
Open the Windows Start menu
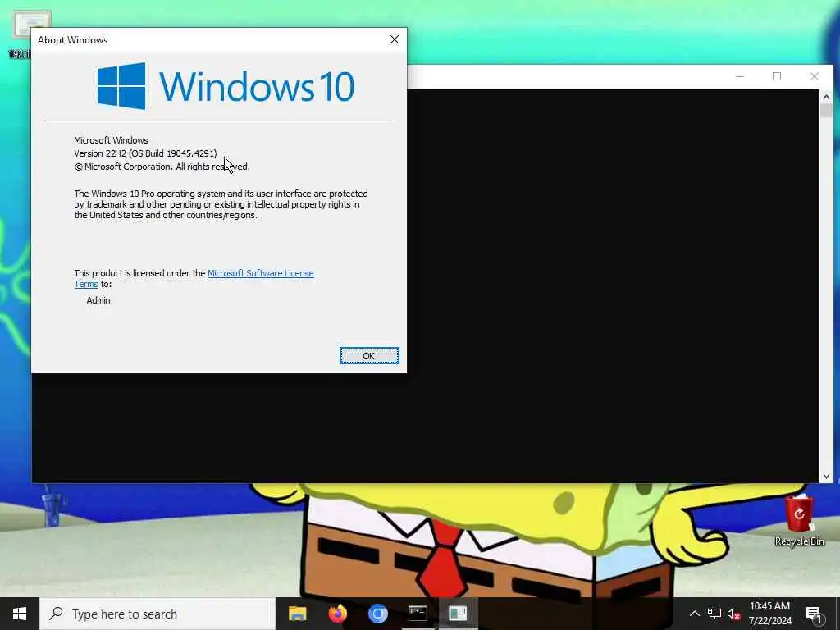click(x=20, y=614)
